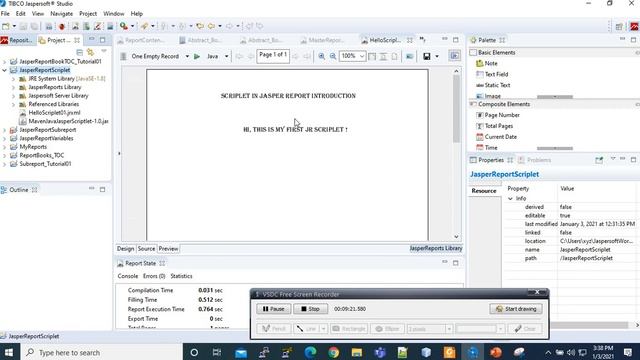This screenshot has width=640, height=360.
Task: Open the Project menu
Action: [88, 13]
